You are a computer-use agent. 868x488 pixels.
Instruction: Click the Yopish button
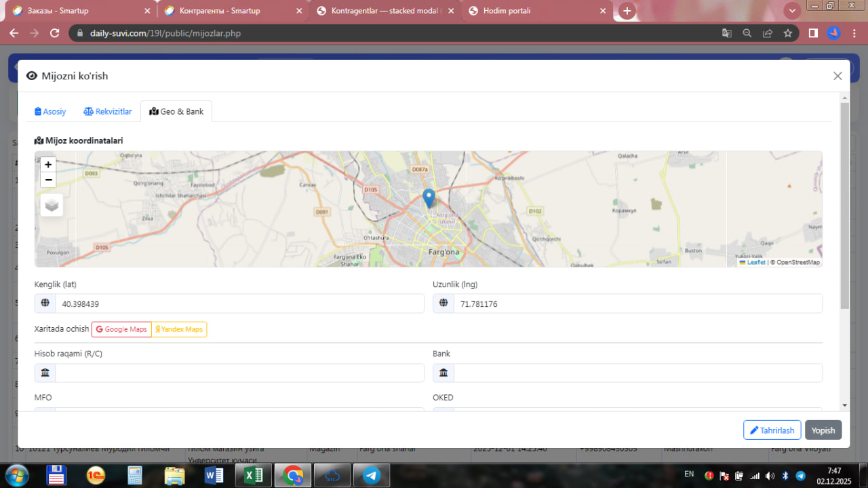point(823,430)
